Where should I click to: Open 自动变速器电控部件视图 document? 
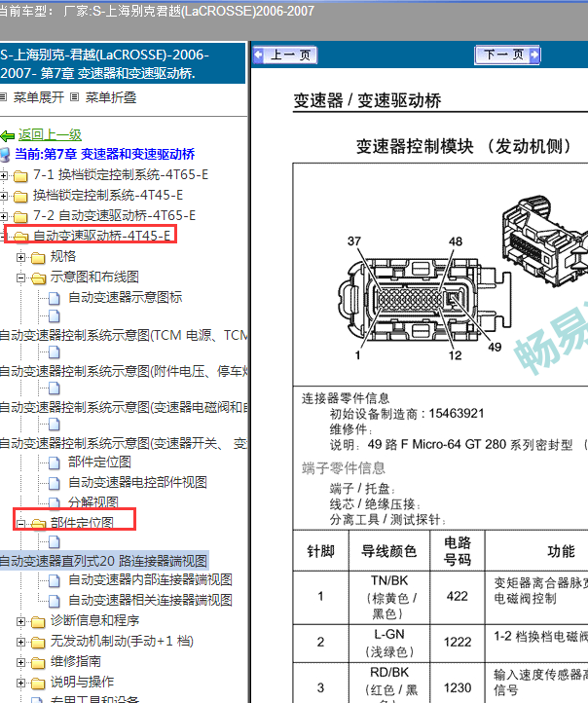pos(137,482)
